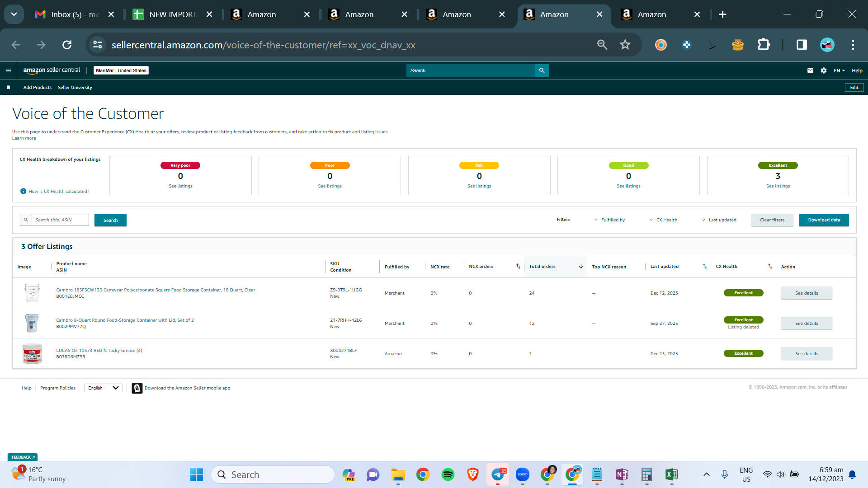Click the teal Search button
868x488 pixels.
[110, 220]
